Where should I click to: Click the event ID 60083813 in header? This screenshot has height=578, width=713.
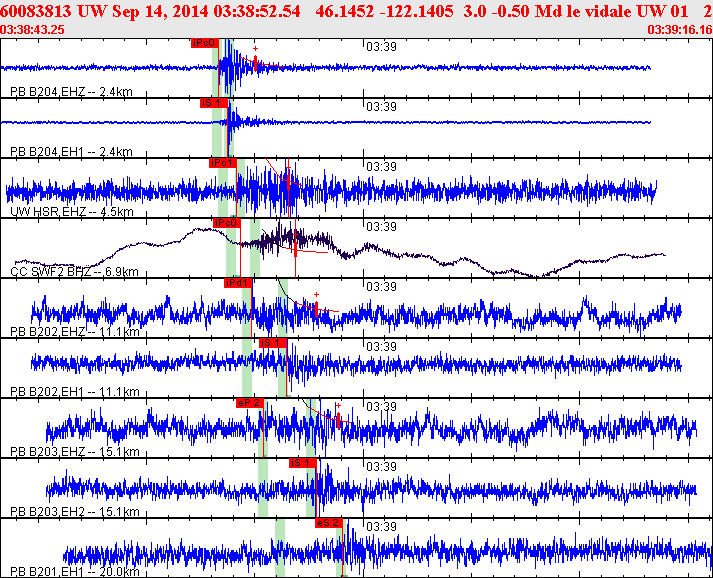(x=34, y=12)
